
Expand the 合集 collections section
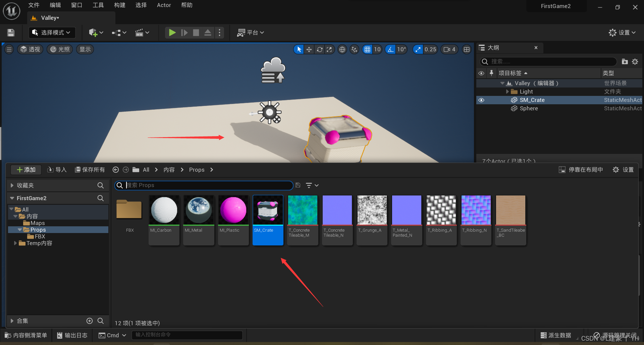tap(12, 321)
